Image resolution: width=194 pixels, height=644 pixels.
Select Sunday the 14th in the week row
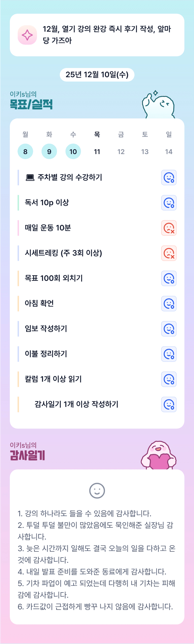pos(169,152)
